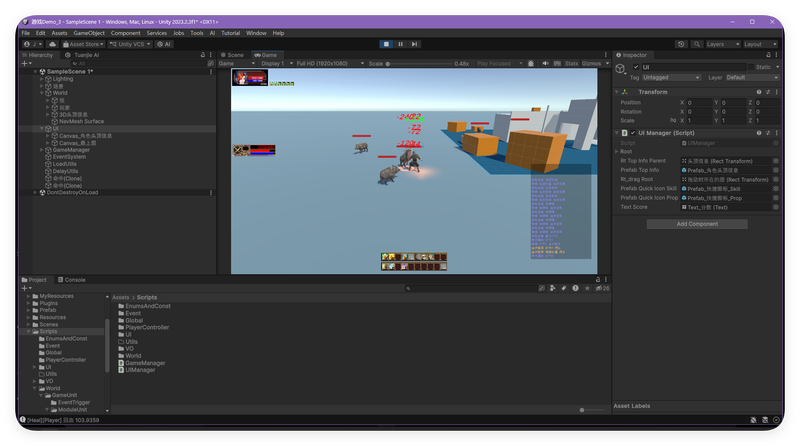The width and height of the screenshot is (800, 446).
Task: Open the global search magnifier
Action: tap(696, 44)
